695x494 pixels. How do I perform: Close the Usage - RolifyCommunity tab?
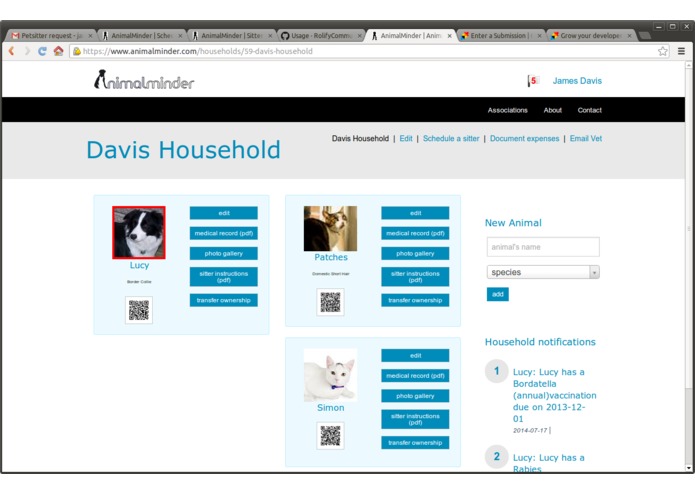coord(359,36)
